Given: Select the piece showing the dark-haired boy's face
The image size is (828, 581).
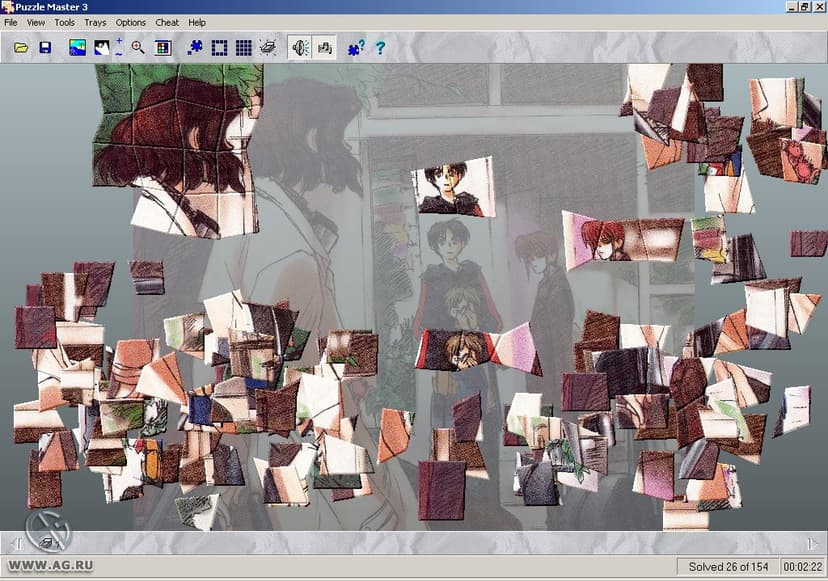Looking at the screenshot, I should [454, 186].
